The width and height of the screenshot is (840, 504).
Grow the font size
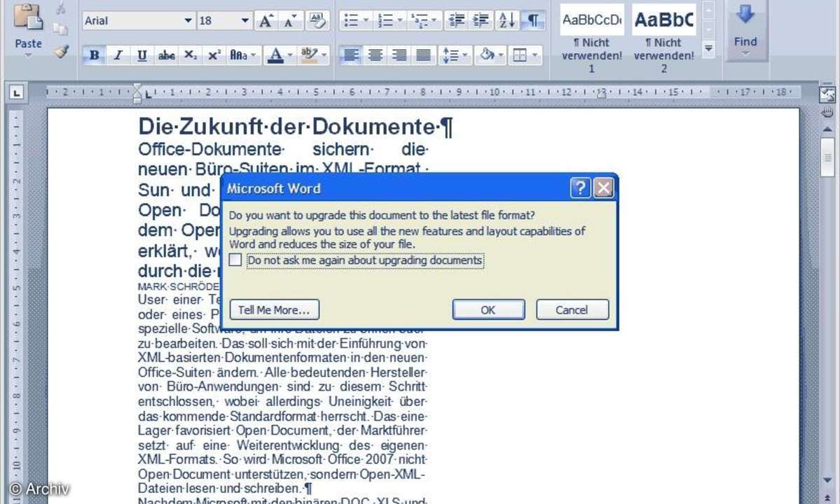(x=266, y=21)
